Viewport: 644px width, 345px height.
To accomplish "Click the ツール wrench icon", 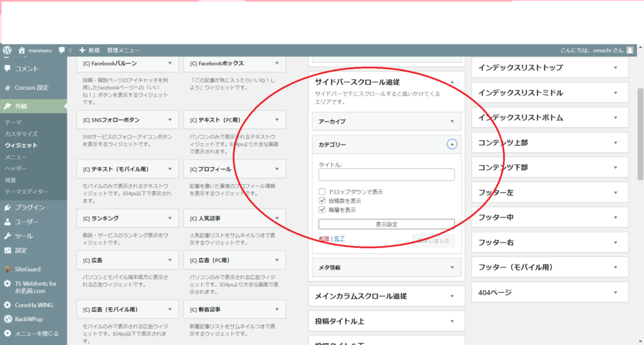I will pos(8,236).
